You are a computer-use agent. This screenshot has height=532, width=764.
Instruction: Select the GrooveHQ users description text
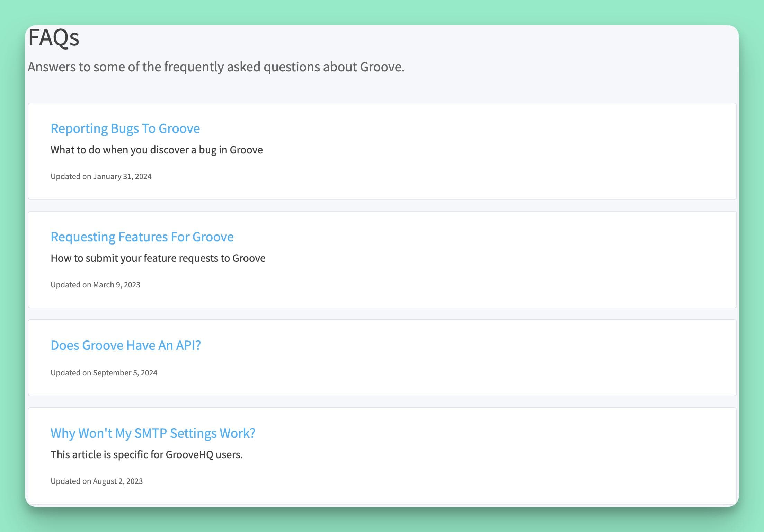click(146, 454)
